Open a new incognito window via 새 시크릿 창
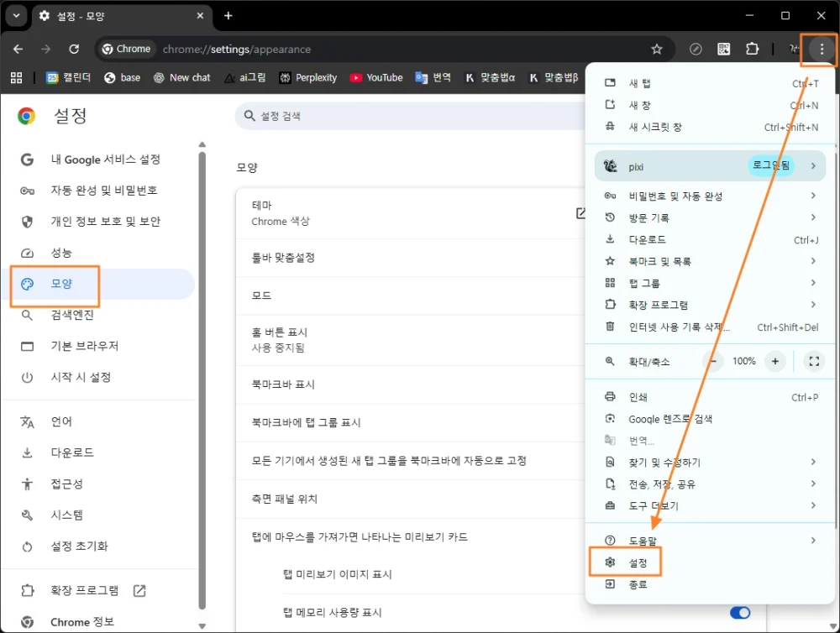 pos(655,126)
